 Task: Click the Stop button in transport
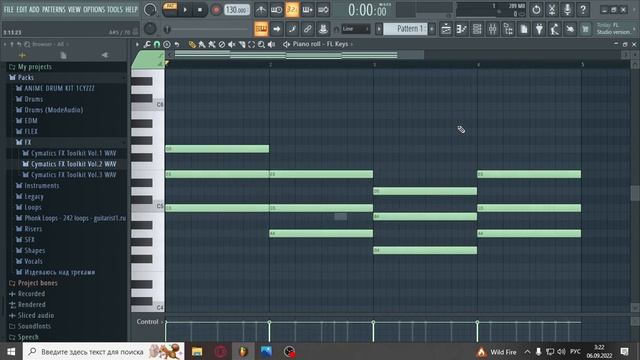click(200, 9)
